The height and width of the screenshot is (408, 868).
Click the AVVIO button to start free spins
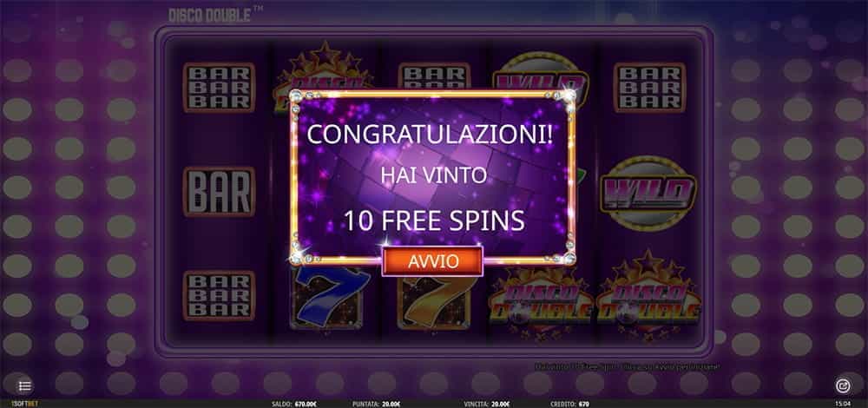(x=432, y=260)
